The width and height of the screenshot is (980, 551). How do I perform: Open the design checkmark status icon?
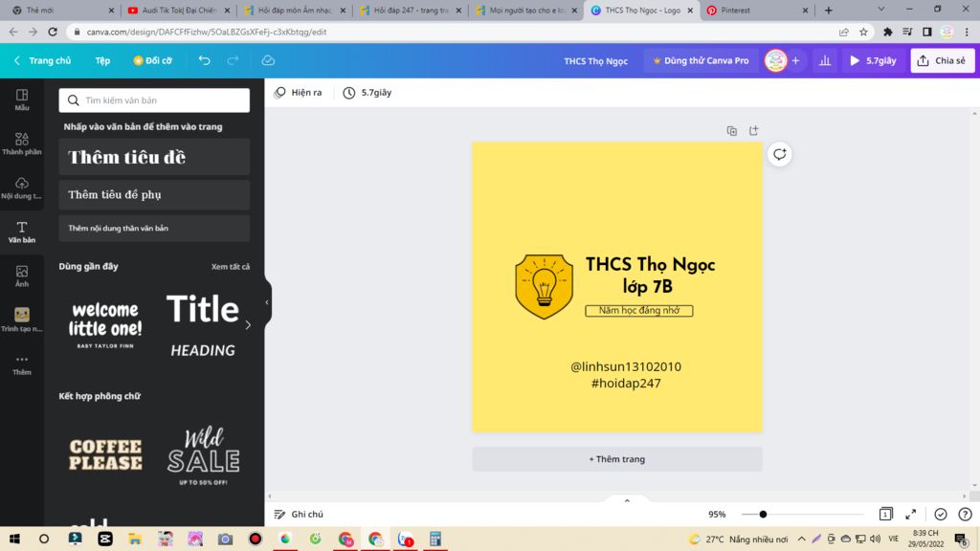pos(941,514)
